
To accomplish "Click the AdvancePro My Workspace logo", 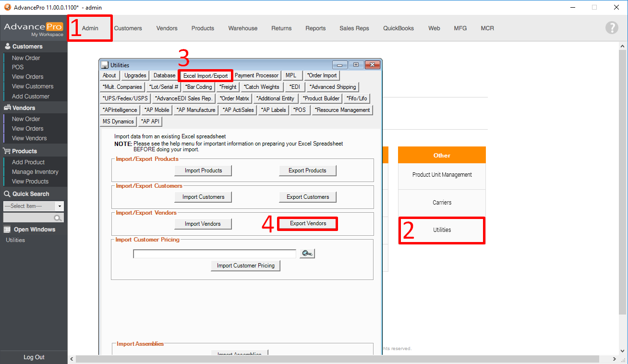I will tap(34, 28).
